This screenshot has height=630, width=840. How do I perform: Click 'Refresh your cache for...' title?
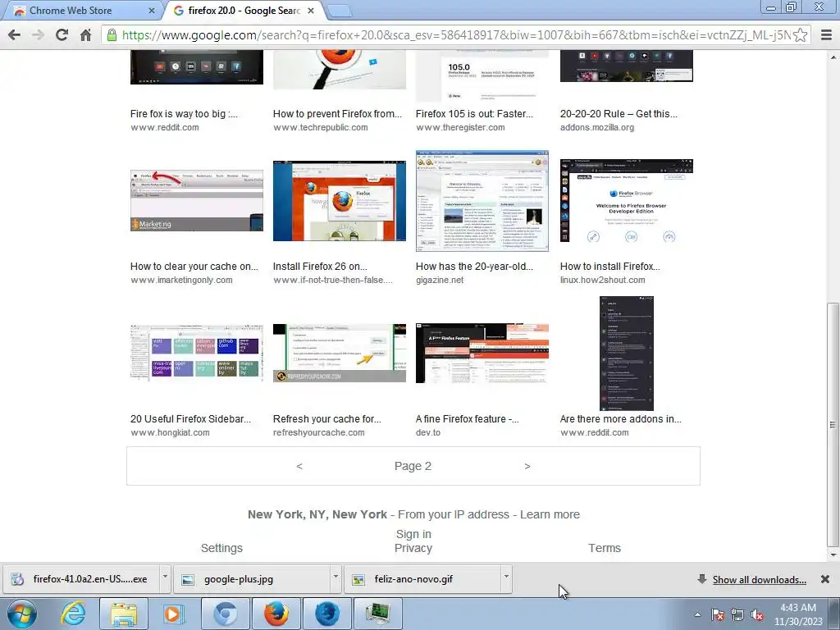[x=326, y=419]
